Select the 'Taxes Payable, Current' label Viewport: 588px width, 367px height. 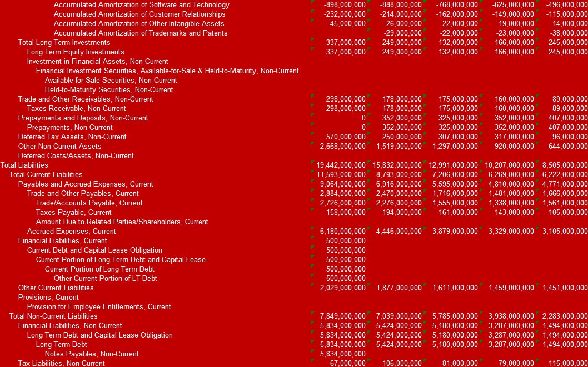73,212
